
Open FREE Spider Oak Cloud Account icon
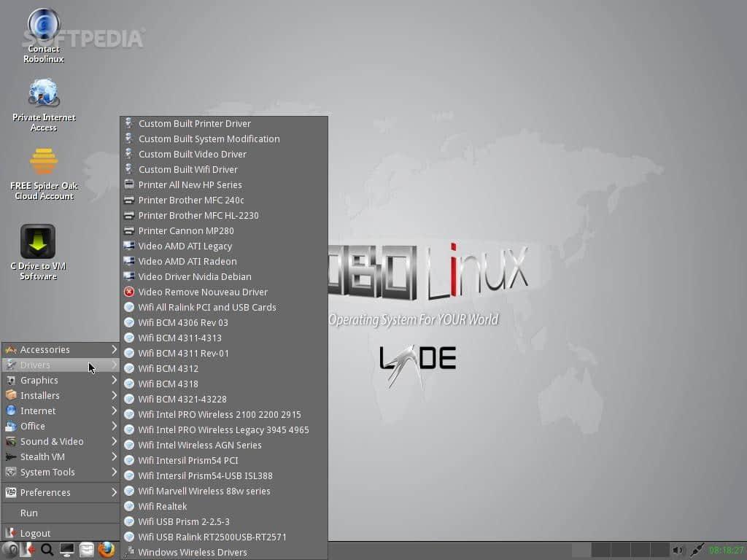click(x=44, y=162)
